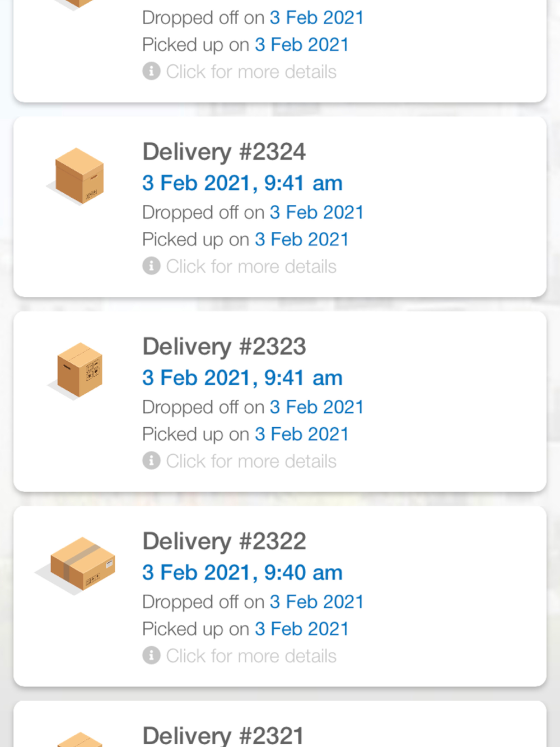The image size is (560, 747).
Task: Select the 9:41 am timestamp of Delivery #2324
Action: [242, 183]
